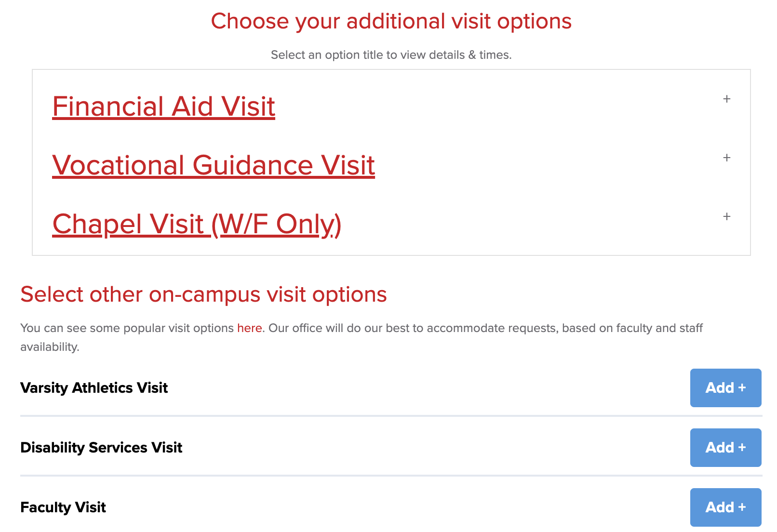
Task: Click the Varsity Athletics Visit label
Action: (94, 388)
